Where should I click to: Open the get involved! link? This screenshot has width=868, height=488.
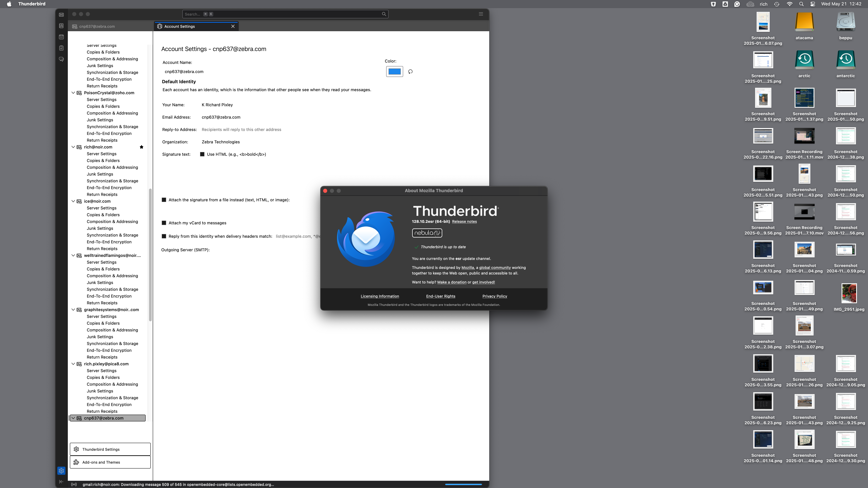coord(484,282)
